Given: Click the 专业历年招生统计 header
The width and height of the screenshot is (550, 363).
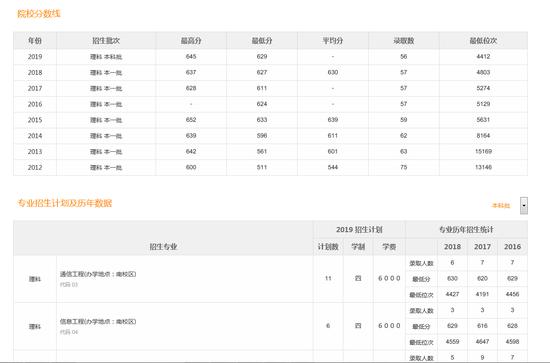Looking at the screenshot, I should coord(466,230).
